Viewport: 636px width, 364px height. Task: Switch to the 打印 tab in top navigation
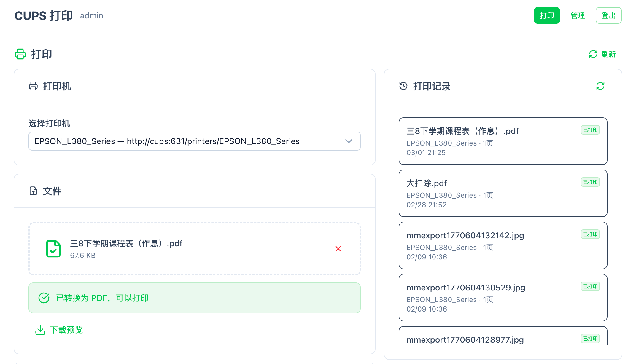click(547, 15)
